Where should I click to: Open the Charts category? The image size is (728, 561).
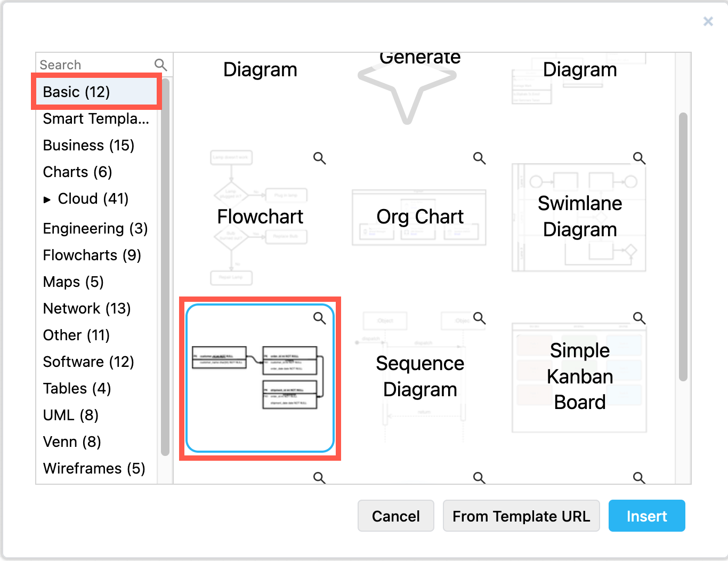tap(77, 172)
